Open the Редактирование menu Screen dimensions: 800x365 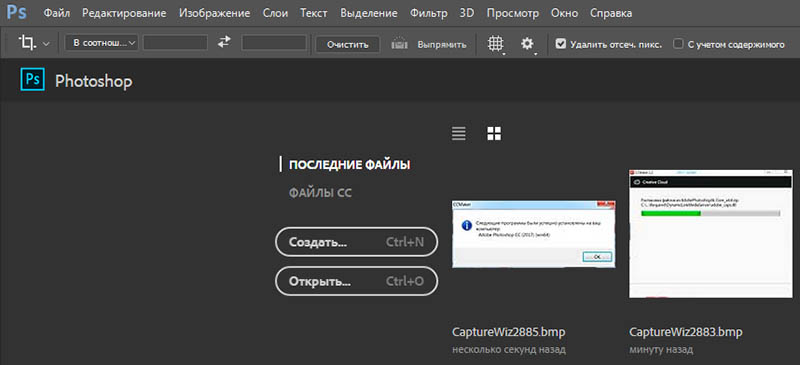point(124,13)
